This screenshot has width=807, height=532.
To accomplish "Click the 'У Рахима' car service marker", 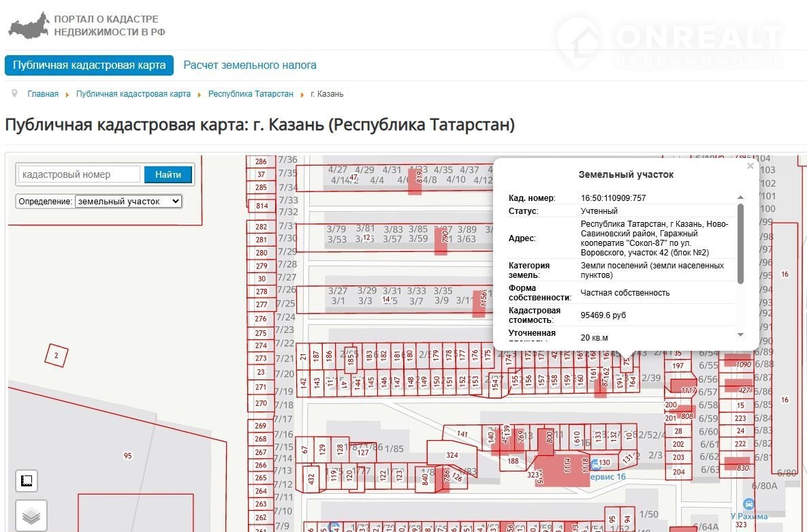I will (750, 504).
